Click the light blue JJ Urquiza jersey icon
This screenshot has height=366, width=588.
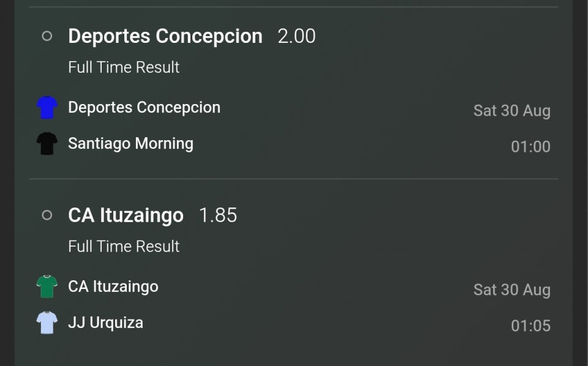[47, 323]
